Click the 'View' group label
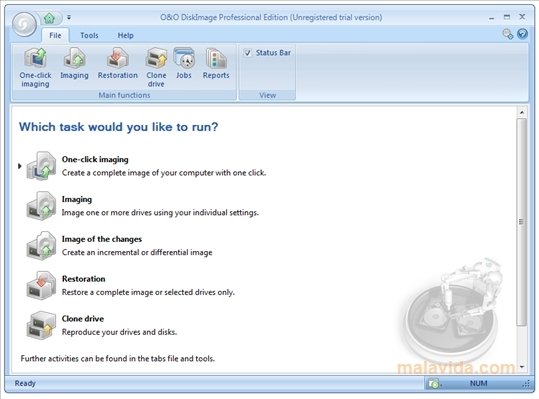The height and width of the screenshot is (399, 539). (x=267, y=95)
